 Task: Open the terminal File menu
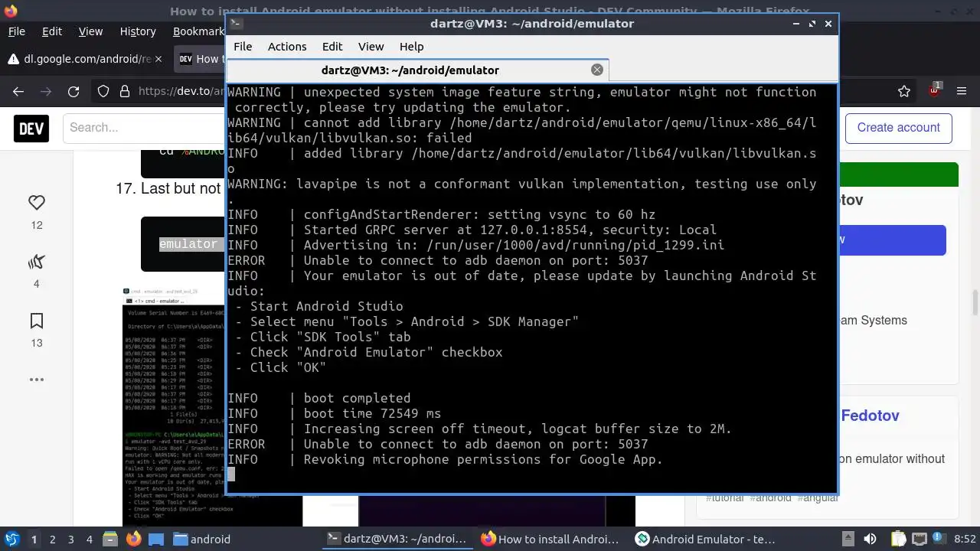243,47
